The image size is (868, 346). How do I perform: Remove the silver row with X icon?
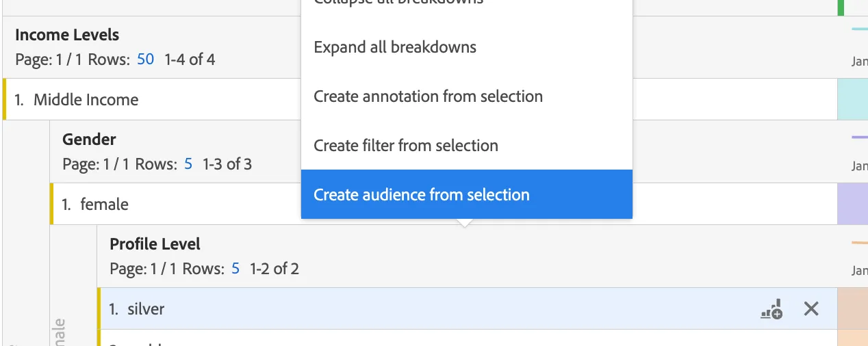[811, 309]
